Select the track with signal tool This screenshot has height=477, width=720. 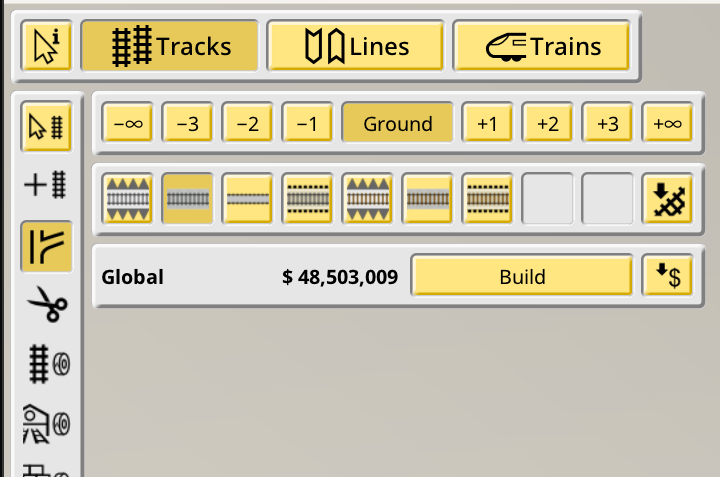49,364
